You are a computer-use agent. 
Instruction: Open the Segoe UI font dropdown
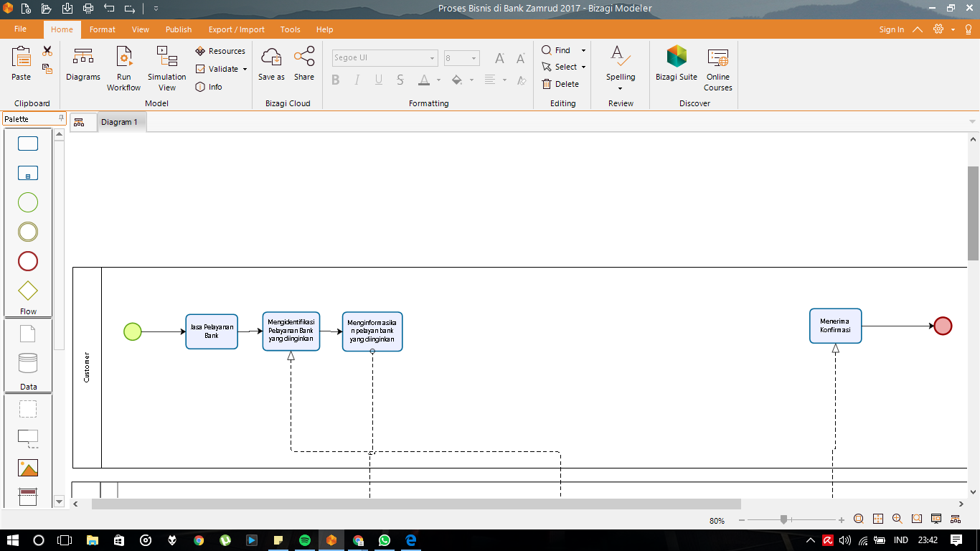[433, 57]
